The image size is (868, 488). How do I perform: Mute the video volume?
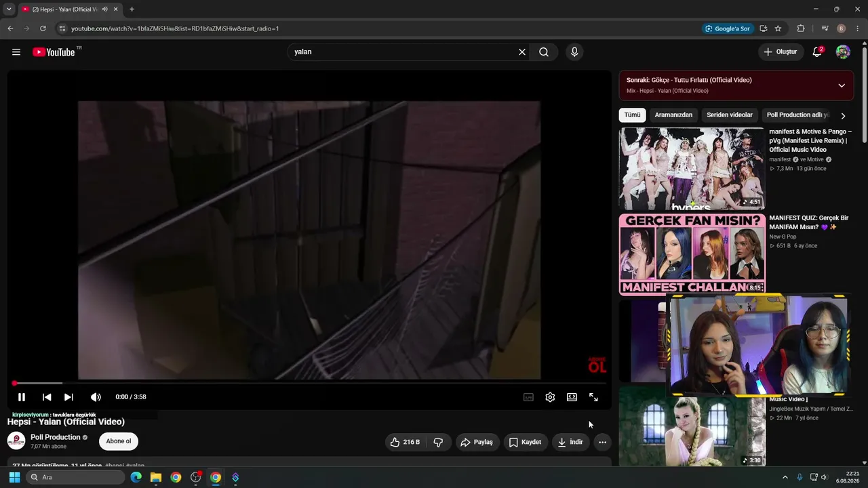[96, 397]
